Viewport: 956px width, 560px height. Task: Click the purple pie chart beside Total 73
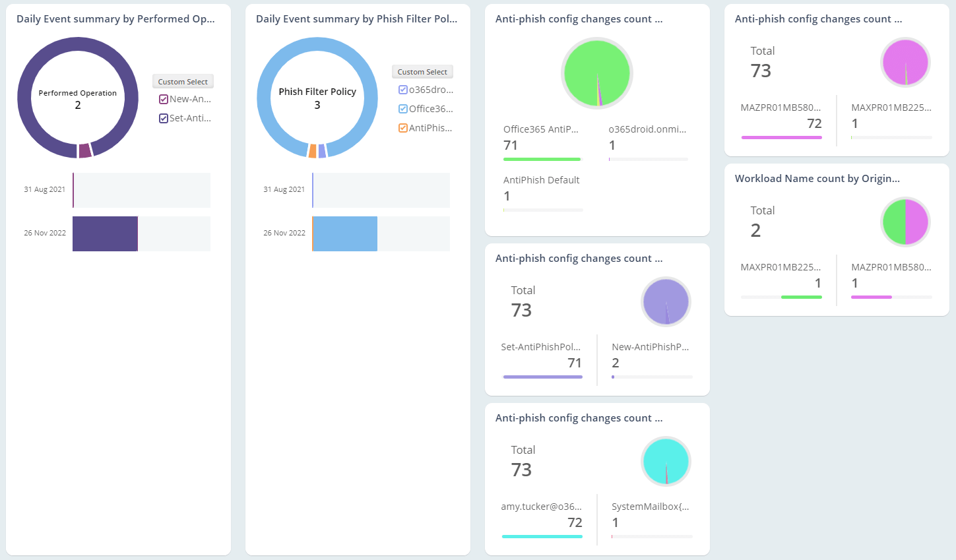(666, 301)
